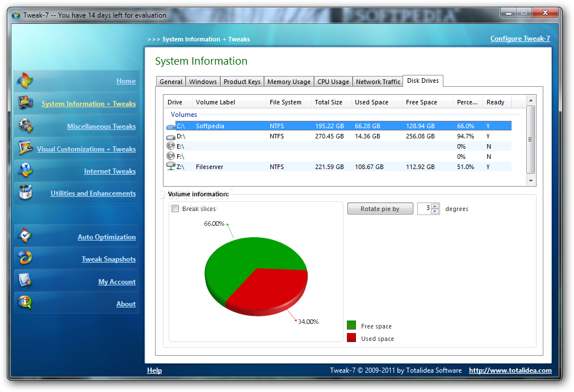Go to the Home link
The height and width of the screenshot is (392, 574).
(x=126, y=81)
